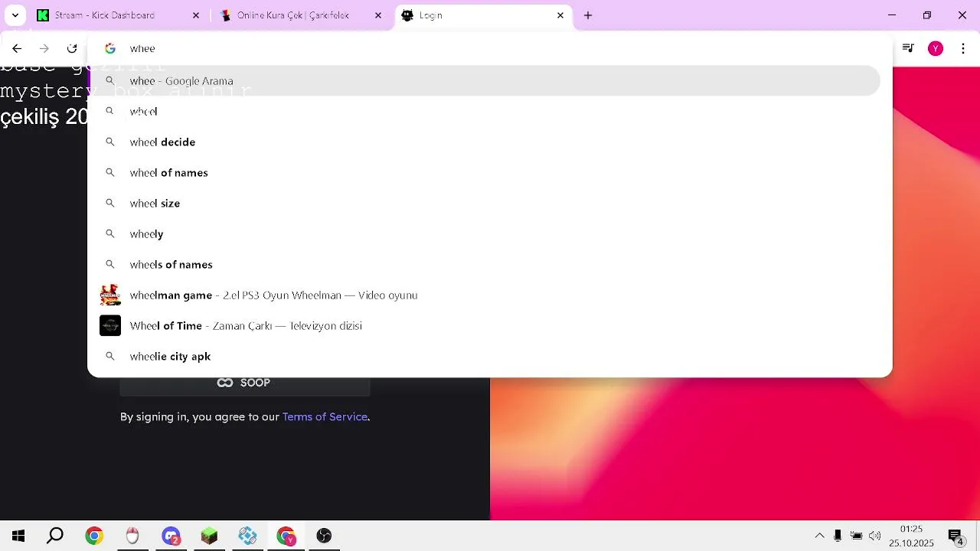Open the blue gear app in taskbar
This screenshot has width=980, height=551.
(x=247, y=536)
